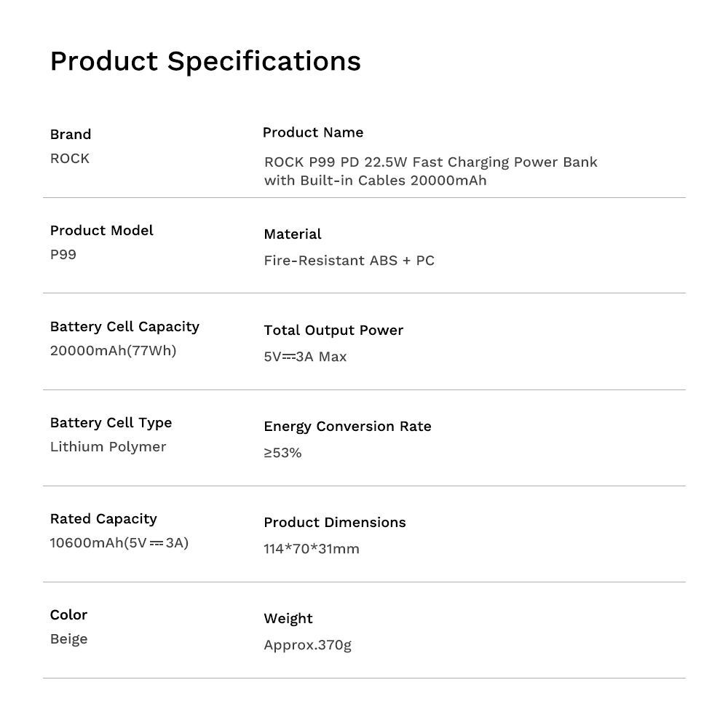Select the Fire-Resistant ABS + PC text
Screen dimensions: 728x728
[349, 261]
